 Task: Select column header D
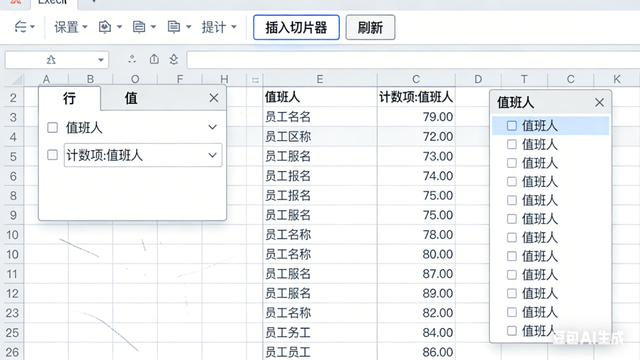[478, 79]
